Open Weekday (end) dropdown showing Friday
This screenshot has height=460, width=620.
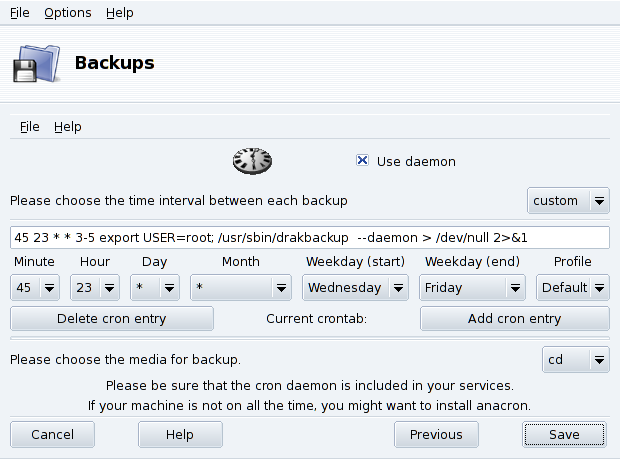pos(473,288)
